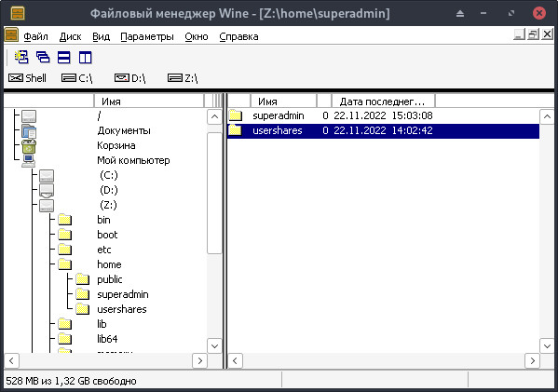Switch to the C:\ drive
Image resolution: width=558 pixels, height=392 pixels.
pos(77,78)
